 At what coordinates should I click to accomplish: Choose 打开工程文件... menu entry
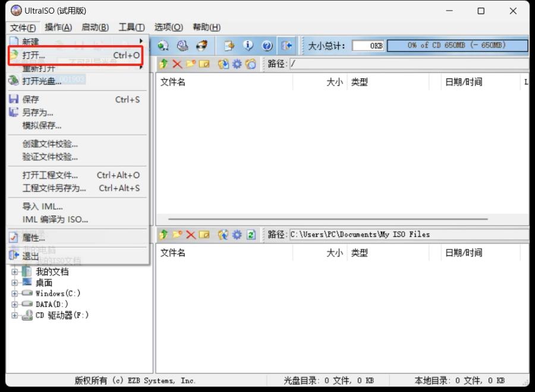78,175
